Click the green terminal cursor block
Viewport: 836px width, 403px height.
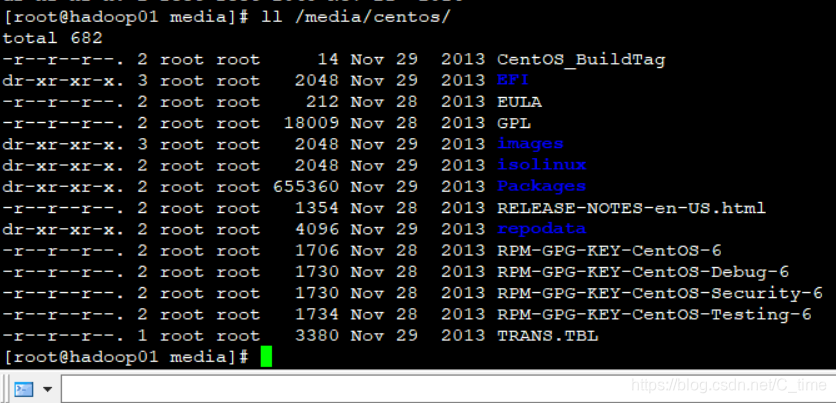[266, 356]
